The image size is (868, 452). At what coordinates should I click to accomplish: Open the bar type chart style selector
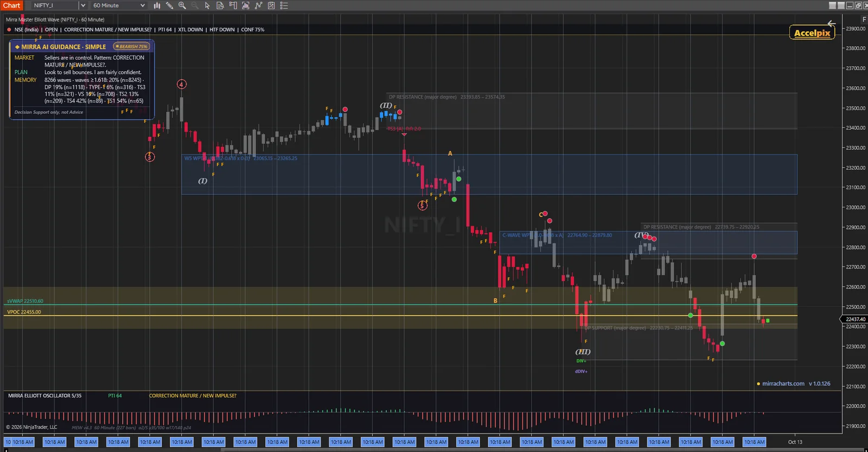pos(157,5)
